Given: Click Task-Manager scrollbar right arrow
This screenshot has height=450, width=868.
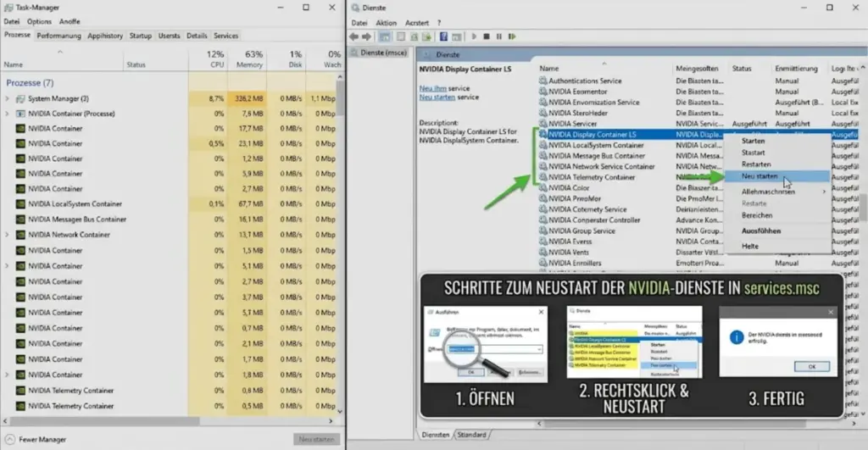Looking at the screenshot, I should click(331, 421).
